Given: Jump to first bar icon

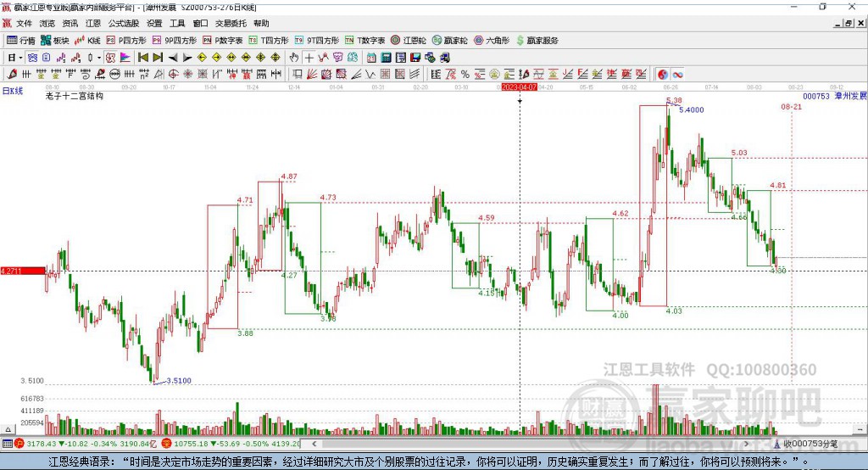Looking at the screenshot, I should click(x=142, y=58).
